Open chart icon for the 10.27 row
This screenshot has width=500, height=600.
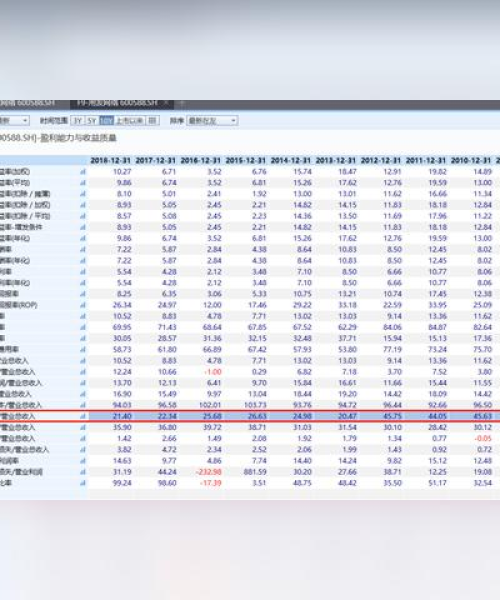coord(83,172)
